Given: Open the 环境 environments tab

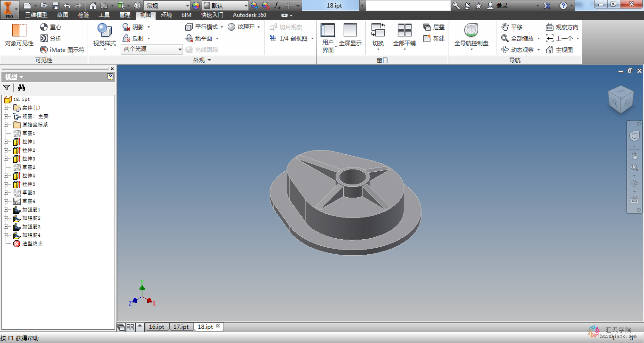Looking at the screenshot, I should coord(166,15).
